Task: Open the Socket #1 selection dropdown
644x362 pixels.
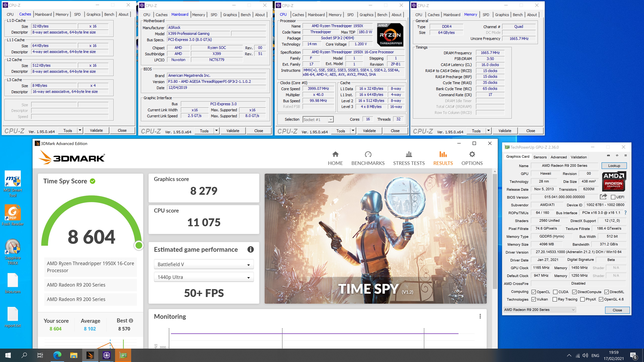Action: [x=318, y=119]
